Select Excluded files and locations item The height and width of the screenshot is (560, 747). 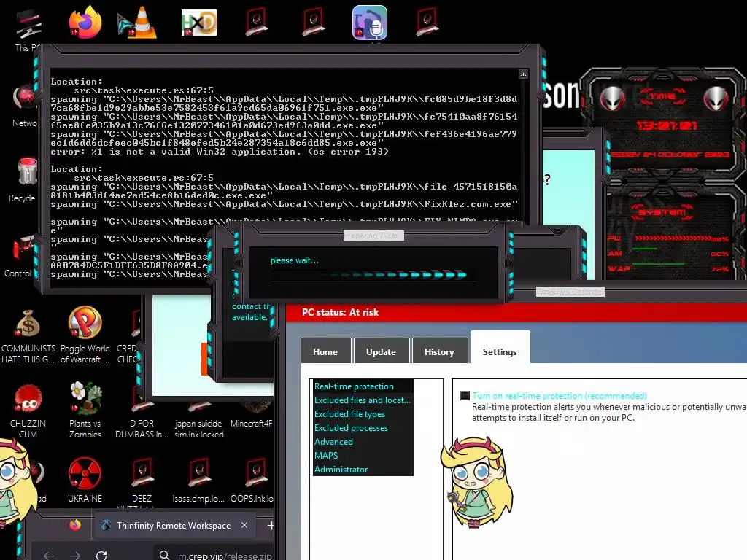click(362, 400)
